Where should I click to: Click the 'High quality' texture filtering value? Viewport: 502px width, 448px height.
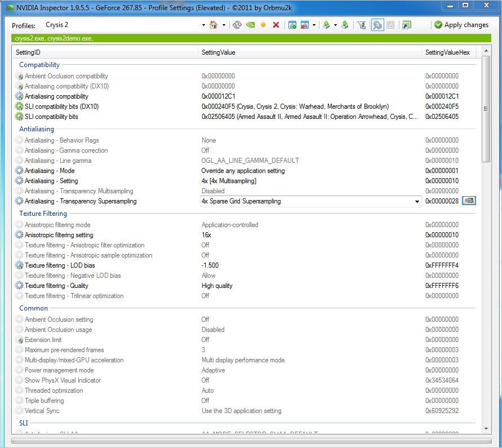[217, 286]
